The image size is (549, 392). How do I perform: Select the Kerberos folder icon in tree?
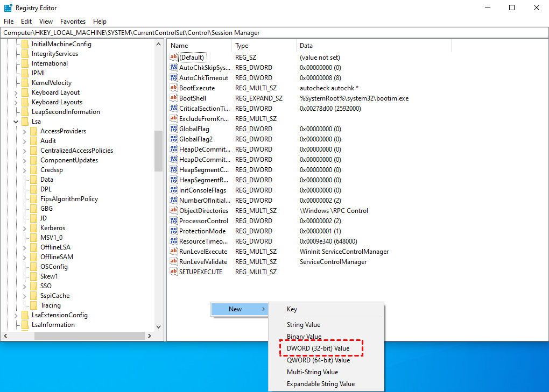pyautogui.click(x=33, y=228)
